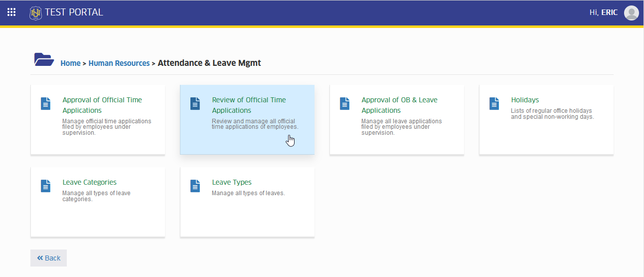The height and width of the screenshot is (277, 644).
Task: Open Review of Official Time Applications title
Action: pos(249,105)
